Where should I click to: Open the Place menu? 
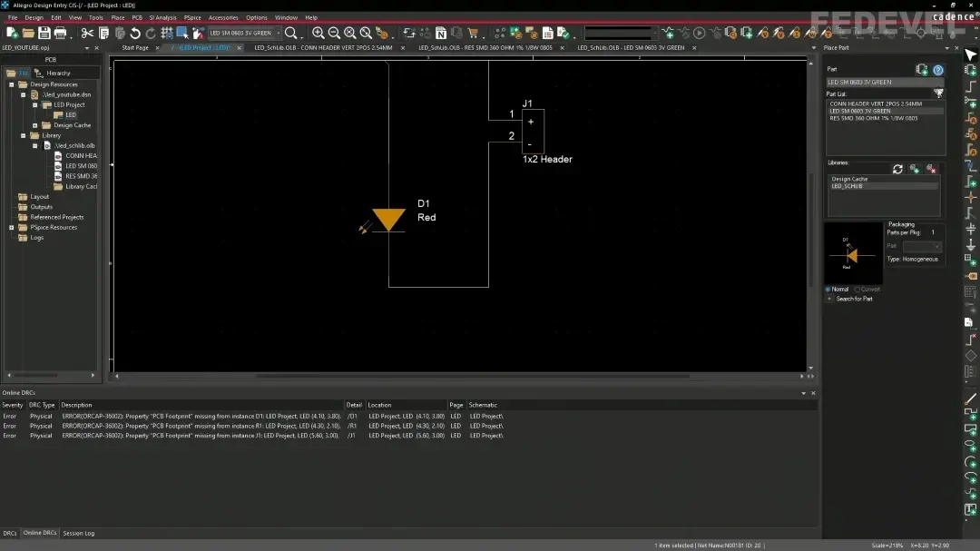pos(117,17)
